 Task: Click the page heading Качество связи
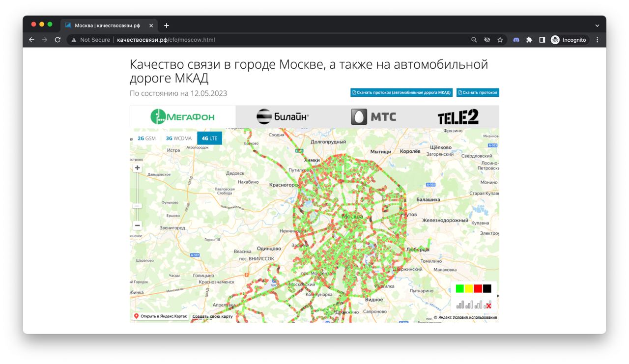coord(309,71)
